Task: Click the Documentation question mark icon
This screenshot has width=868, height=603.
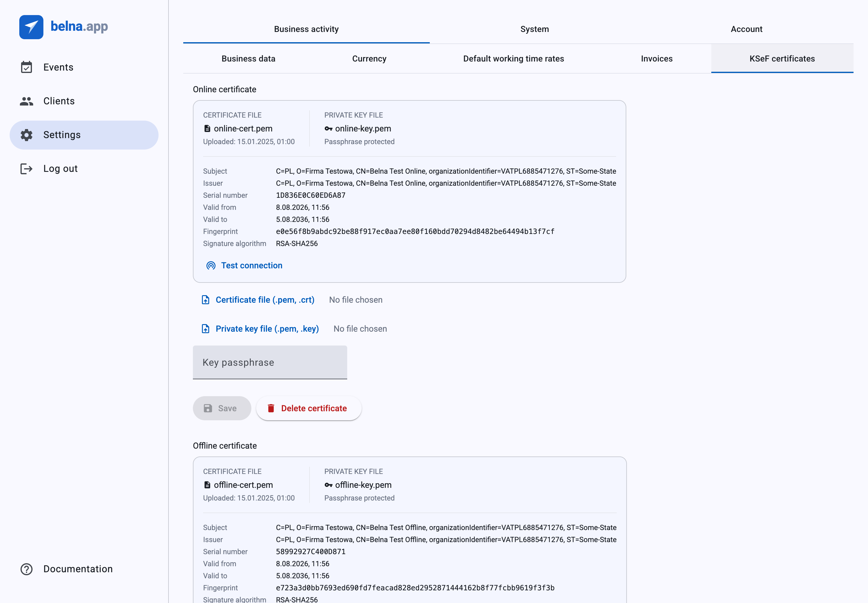Action: pyautogui.click(x=27, y=569)
